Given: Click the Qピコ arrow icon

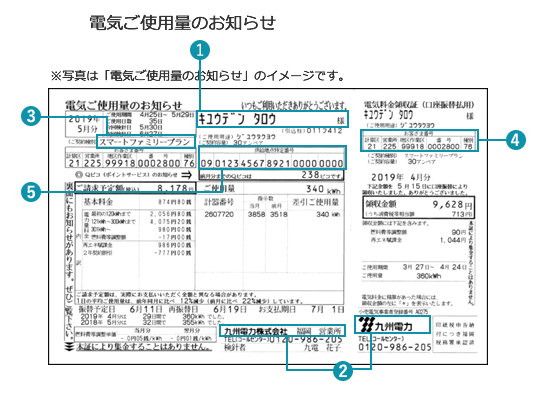Looking at the screenshot, I should [187, 175].
